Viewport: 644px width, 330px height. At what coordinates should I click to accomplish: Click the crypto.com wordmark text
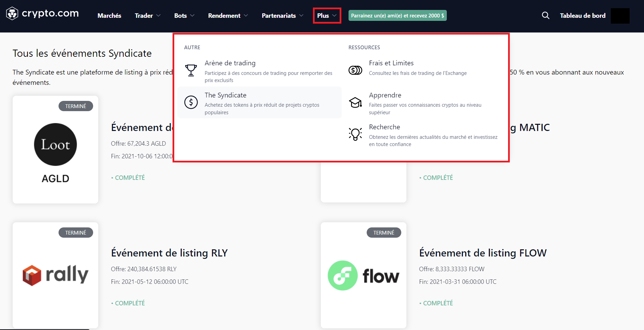(50, 13)
